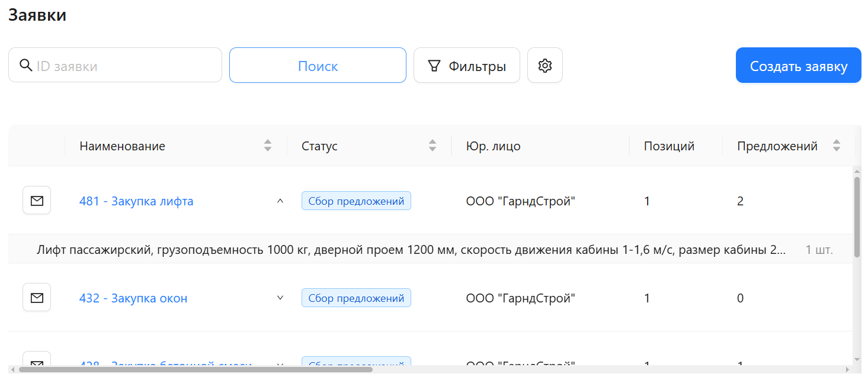Click the search magnifier icon
868x377 pixels.
[26, 65]
